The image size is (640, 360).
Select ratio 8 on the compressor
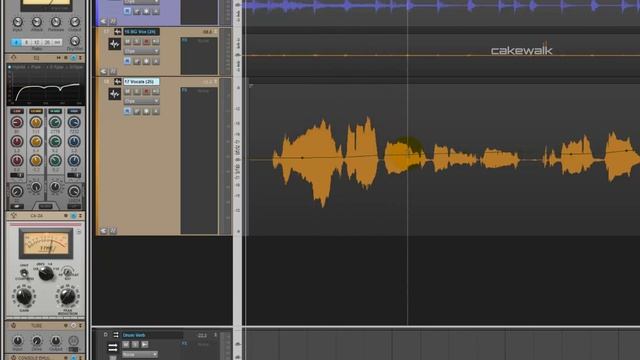[x=27, y=42]
